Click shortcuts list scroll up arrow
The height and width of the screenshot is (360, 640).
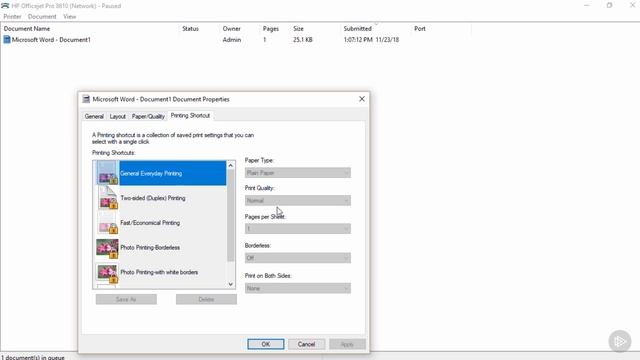pyautogui.click(x=231, y=165)
